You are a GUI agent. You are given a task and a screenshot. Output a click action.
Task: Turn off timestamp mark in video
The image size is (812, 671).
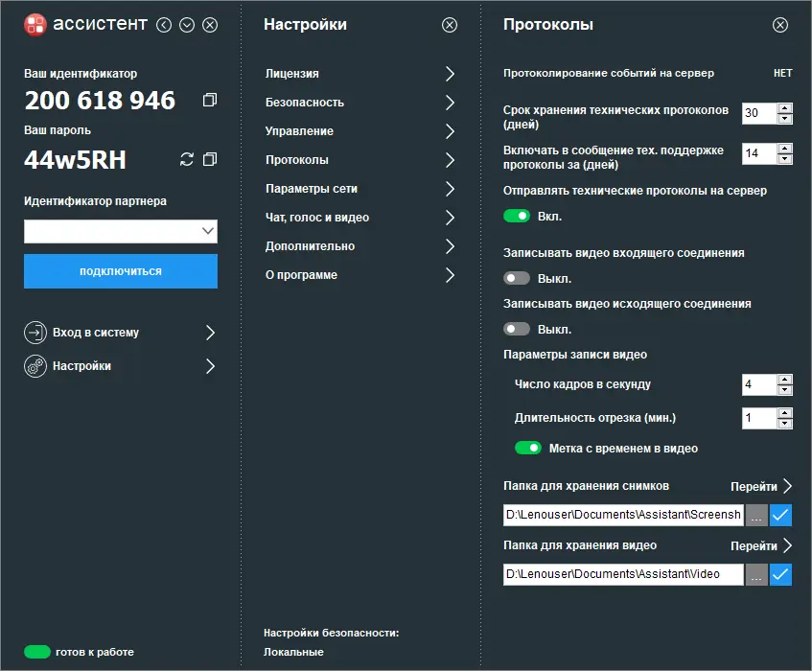point(528,448)
